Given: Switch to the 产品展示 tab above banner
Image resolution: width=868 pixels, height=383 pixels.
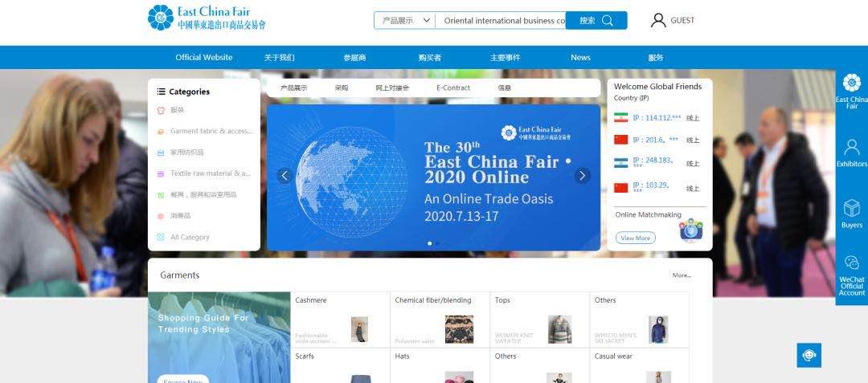Looking at the screenshot, I should (x=294, y=88).
